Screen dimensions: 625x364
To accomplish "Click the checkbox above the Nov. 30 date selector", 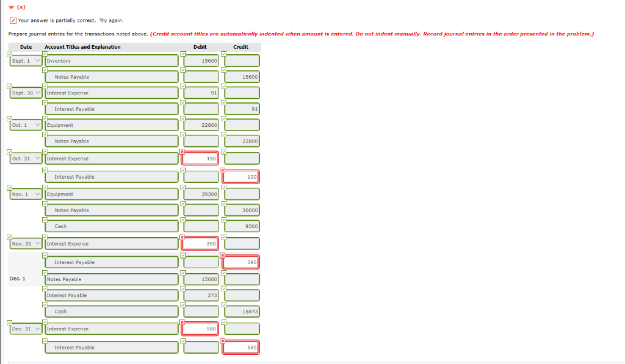I will pyautogui.click(x=8, y=237).
